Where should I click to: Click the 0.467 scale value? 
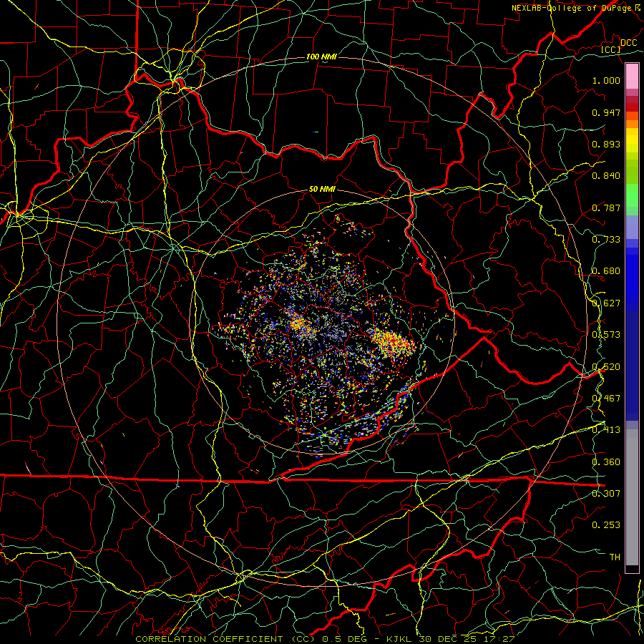click(606, 399)
